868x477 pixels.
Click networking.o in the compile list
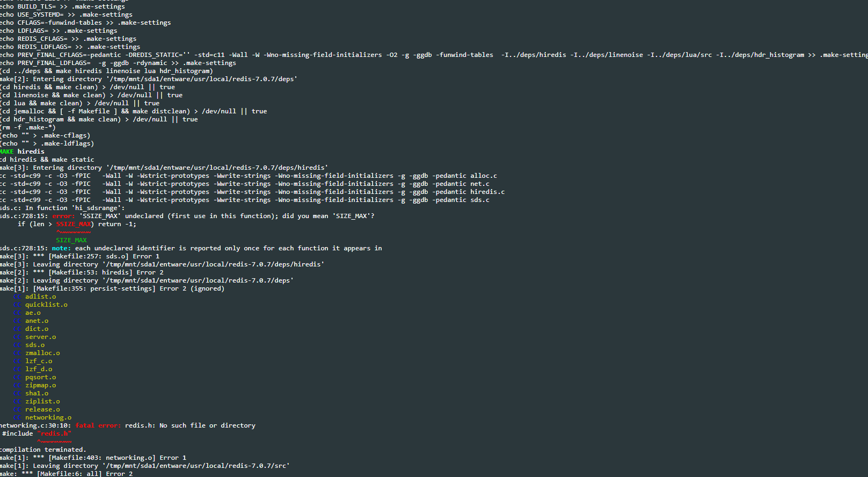(48, 417)
